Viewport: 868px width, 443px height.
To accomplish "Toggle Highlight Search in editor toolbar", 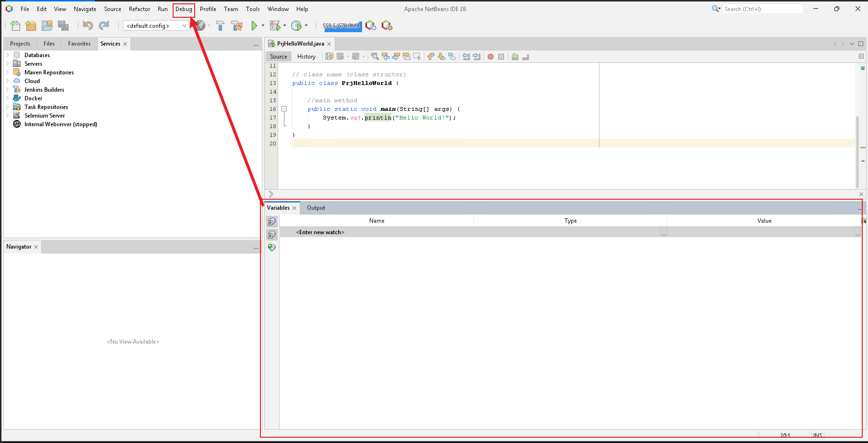I will tap(407, 57).
